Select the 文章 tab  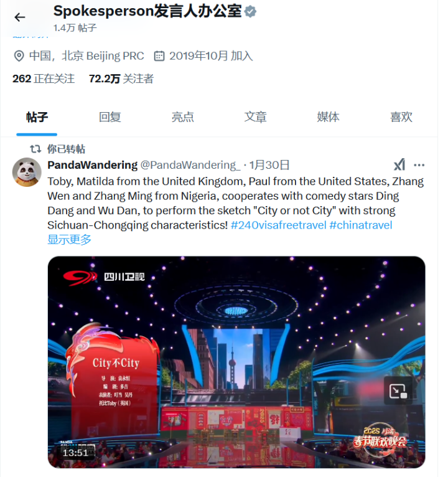pyautogui.click(x=255, y=117)
